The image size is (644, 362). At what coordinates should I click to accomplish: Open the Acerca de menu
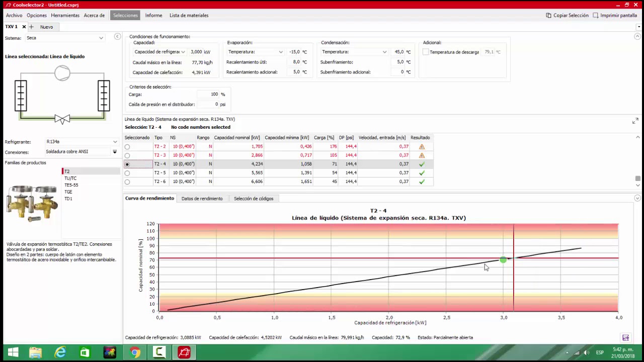[x=94, y=15]
